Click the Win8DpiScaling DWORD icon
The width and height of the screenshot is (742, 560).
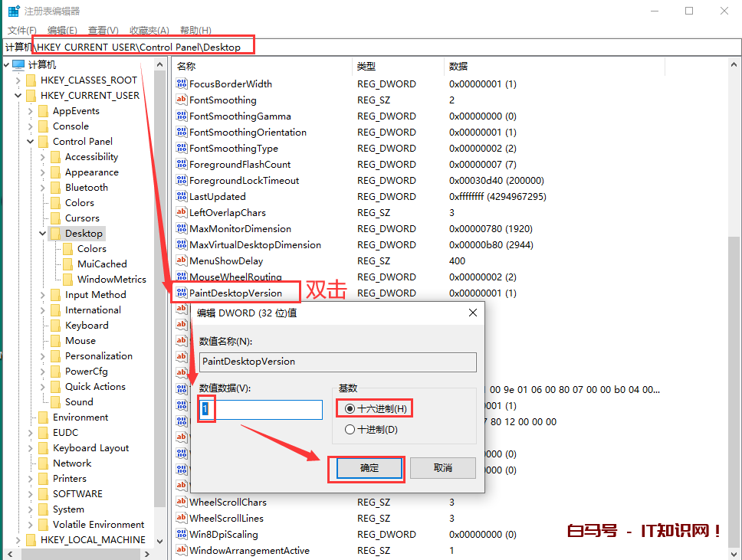point(182,535)
